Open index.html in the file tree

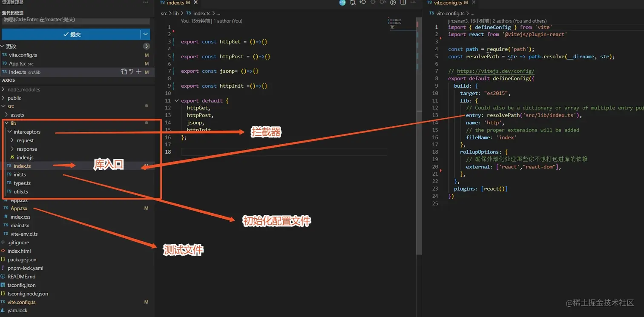click(19, 251)
